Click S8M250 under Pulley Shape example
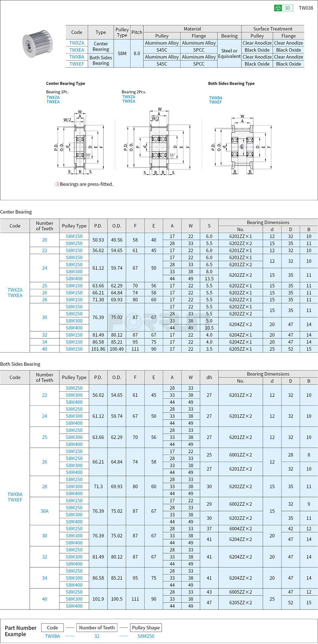This screenshot has width=318, height=644. [146, 636]
